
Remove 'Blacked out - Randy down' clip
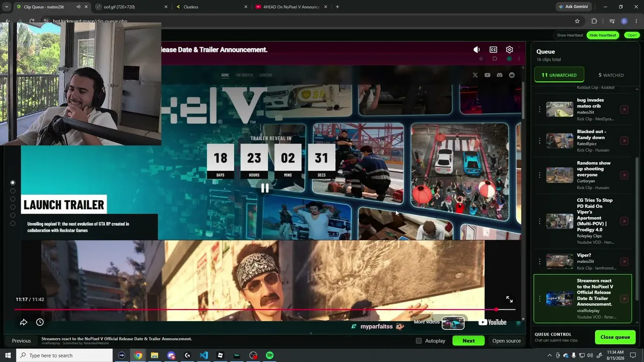click(624, 141)
